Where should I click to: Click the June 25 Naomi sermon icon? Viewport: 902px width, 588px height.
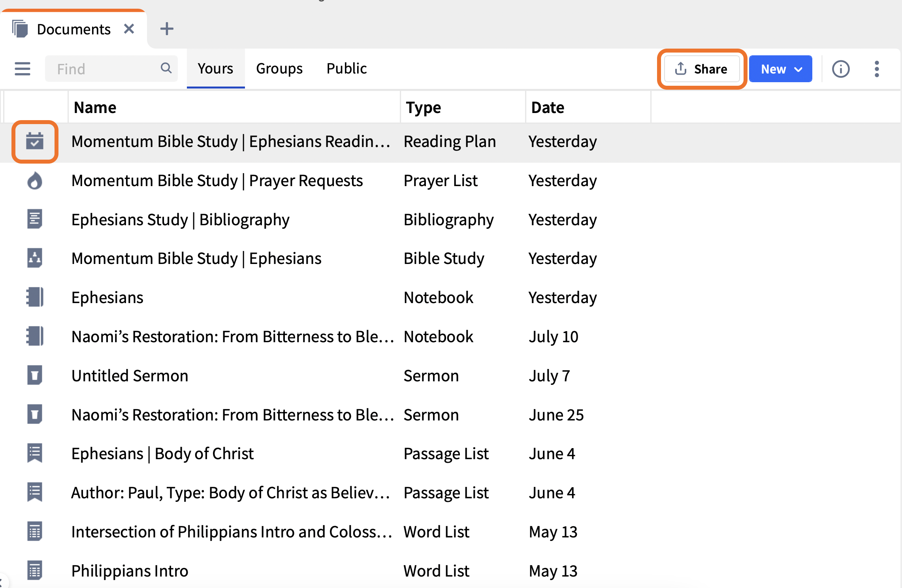click(35, 415)
